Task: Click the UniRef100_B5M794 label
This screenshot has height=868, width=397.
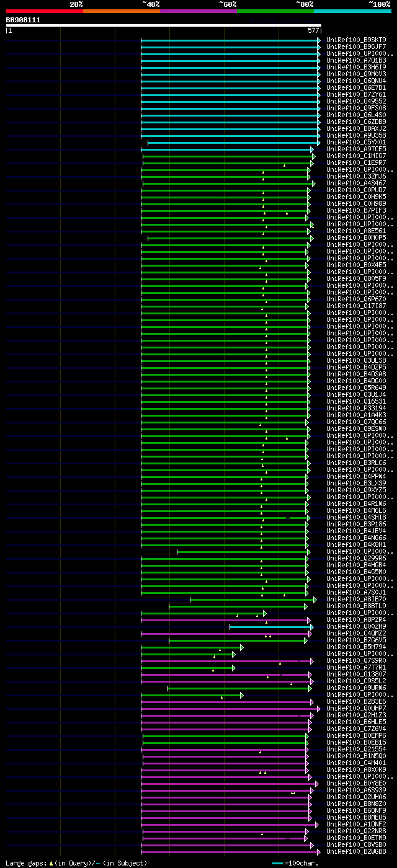Action: [356, 647]
